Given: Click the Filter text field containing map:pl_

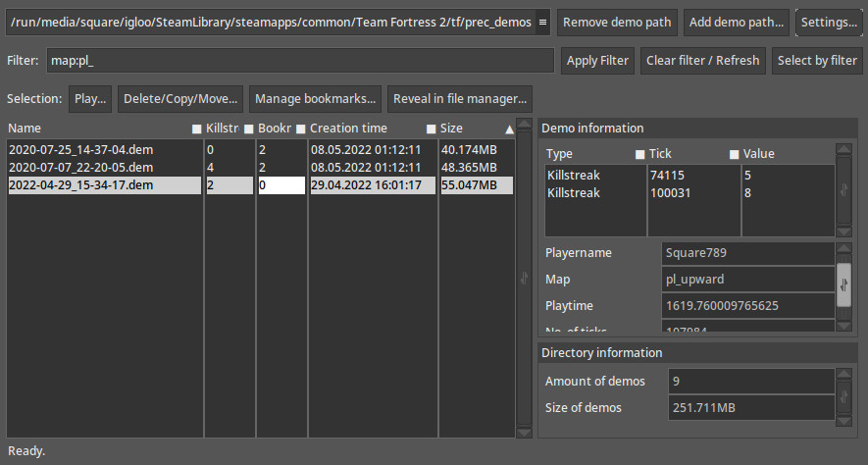Looking at the screenshot, I should pos(300,61).
